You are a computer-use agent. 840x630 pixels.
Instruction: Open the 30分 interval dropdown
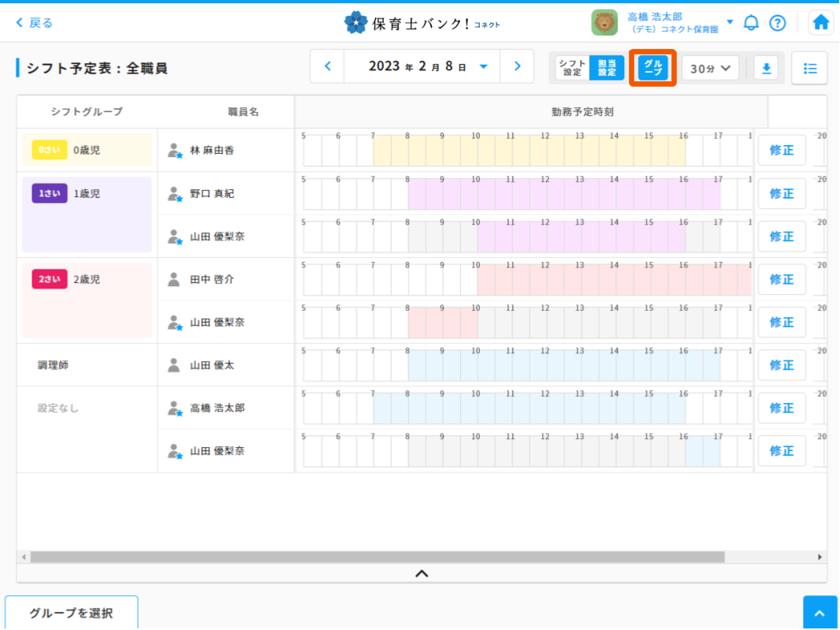710,68
